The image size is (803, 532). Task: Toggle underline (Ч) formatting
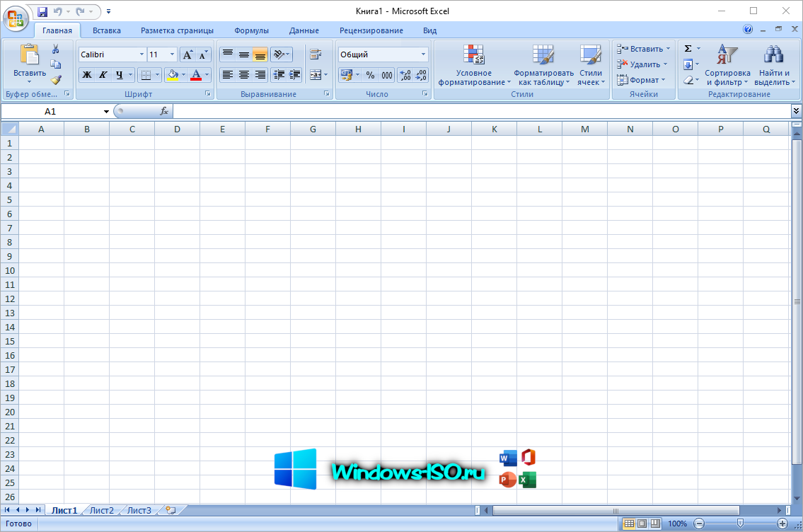point(120,75)
